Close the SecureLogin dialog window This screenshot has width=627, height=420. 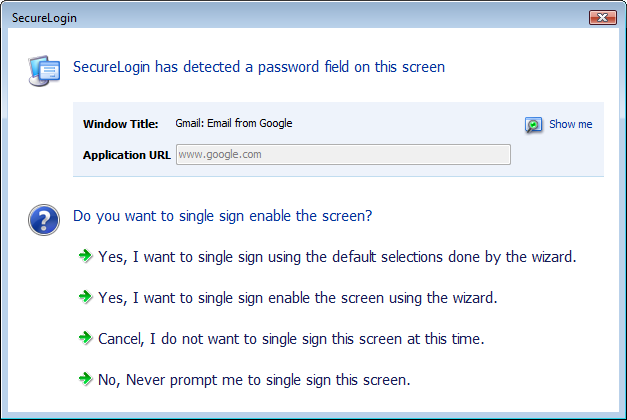point(602,17)
